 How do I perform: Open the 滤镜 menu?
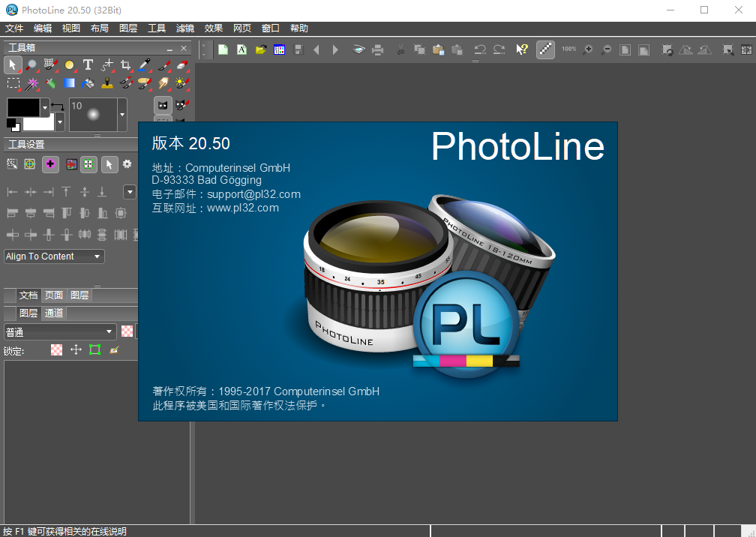[184, 28]
